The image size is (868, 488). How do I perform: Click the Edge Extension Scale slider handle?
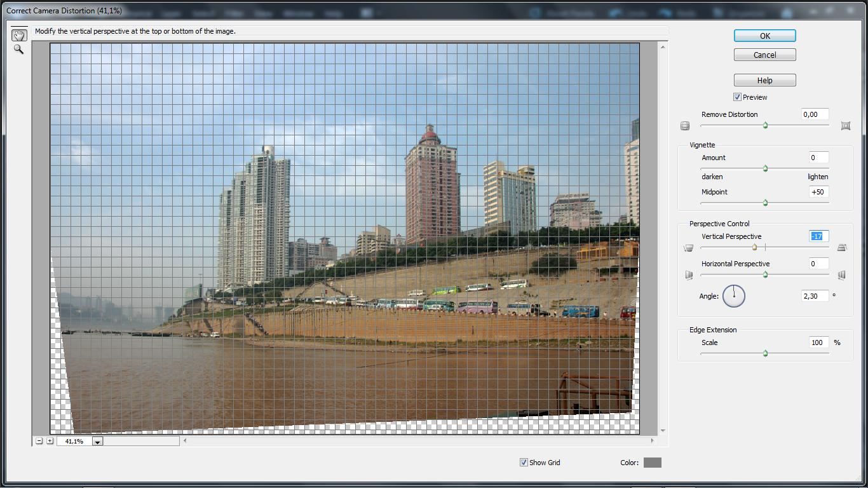(765, 353)
